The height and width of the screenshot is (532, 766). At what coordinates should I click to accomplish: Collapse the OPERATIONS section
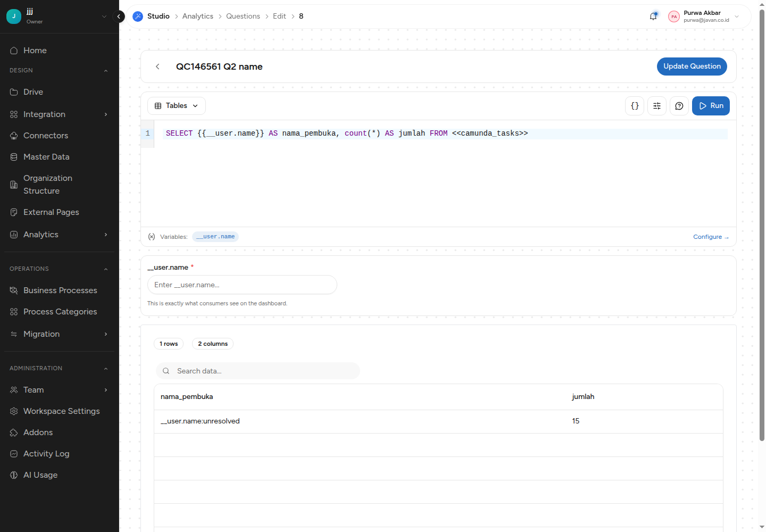pos(106,269)
